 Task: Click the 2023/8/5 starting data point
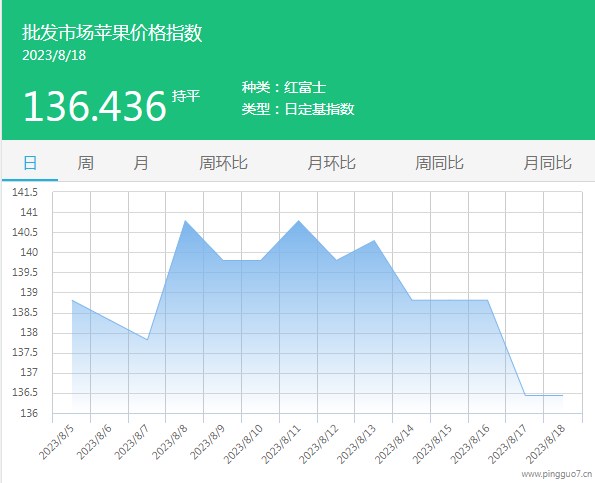tap(72, 300)
